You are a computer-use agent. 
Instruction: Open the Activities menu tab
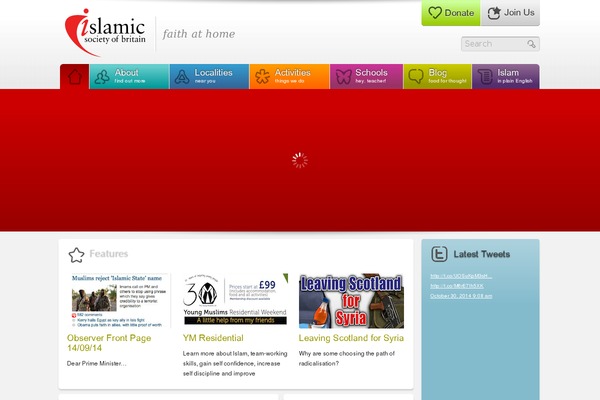290,77
